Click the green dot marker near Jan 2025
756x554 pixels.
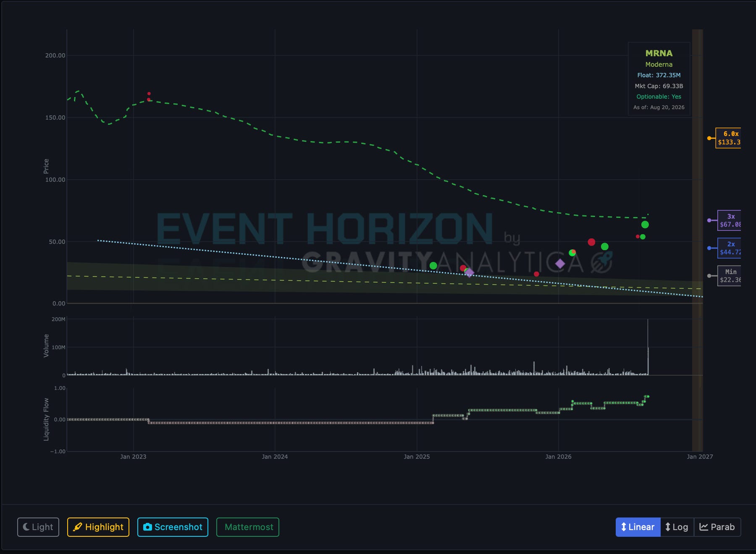click(433, 266)
